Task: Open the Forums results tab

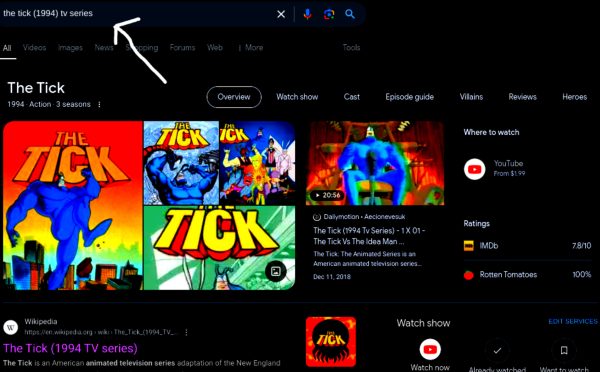Action: [182, 47]
